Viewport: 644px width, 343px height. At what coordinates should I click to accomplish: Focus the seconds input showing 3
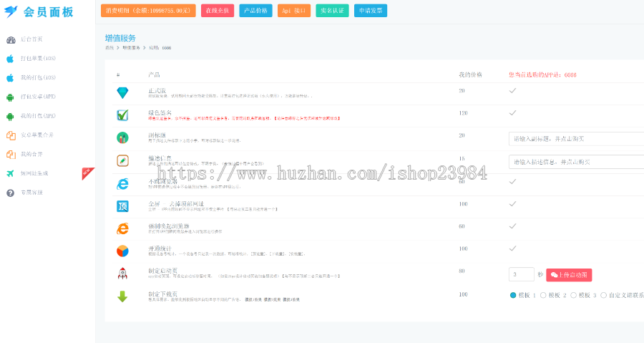[x=521, y=274]
